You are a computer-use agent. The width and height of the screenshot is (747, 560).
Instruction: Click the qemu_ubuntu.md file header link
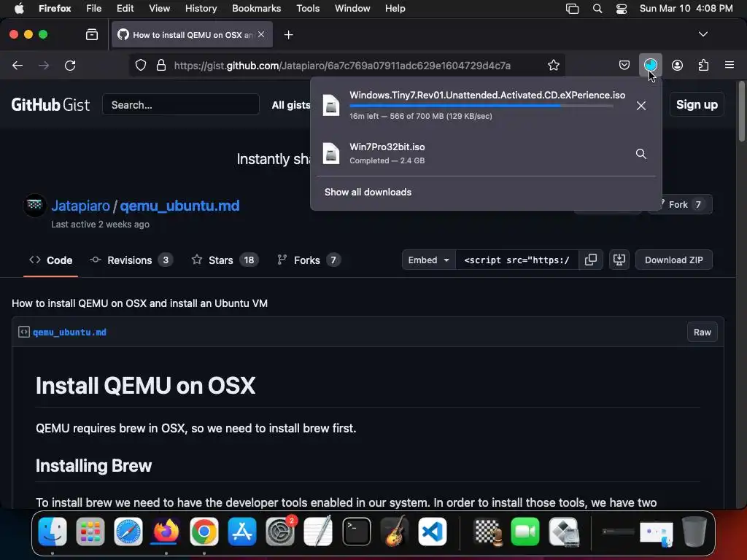click(69, 332)
